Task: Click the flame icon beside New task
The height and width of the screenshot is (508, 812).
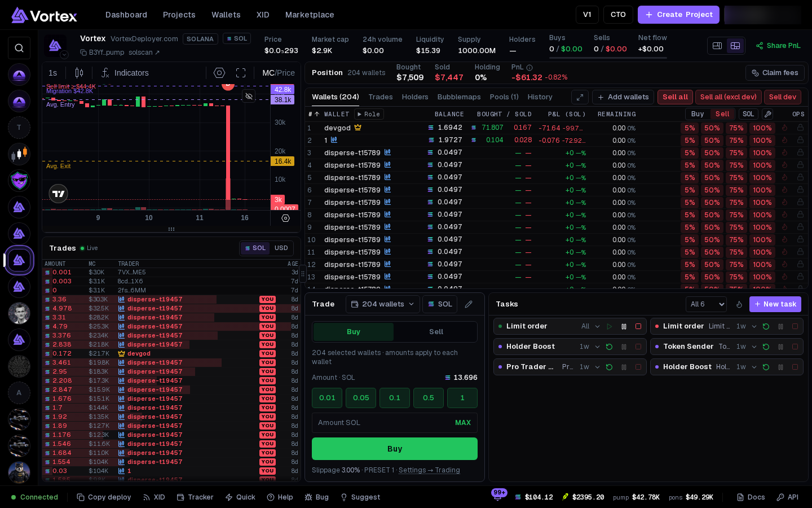Action: click(739, 304)
